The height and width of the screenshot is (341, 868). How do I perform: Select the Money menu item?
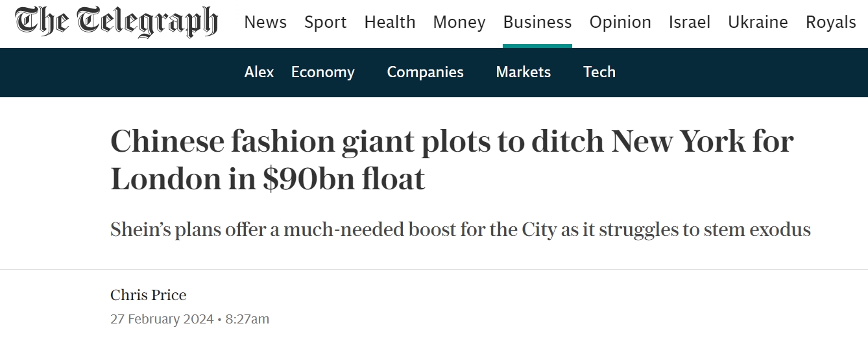click(x=459, y=22)
